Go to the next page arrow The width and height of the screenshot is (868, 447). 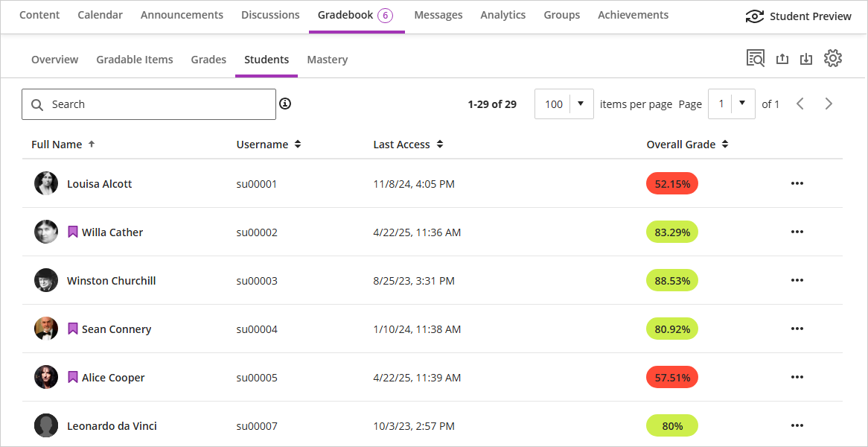829,104
